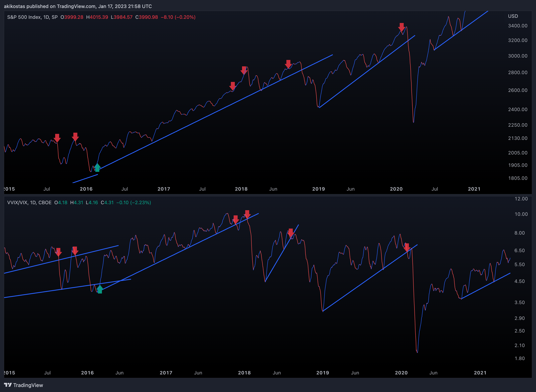Click 2018 on the S&P 500 time axis

point(241,189)
